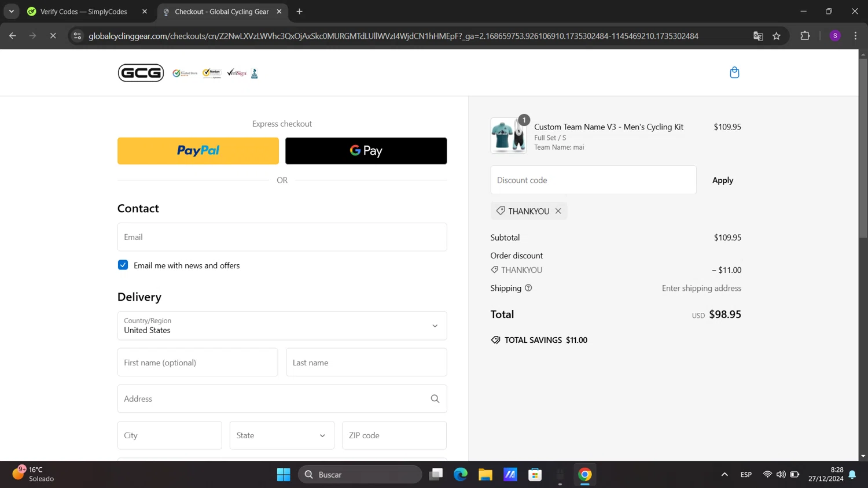The width and height of the screenshot is (868, 488).
Task: Open the Chrome three-dot menu
Action: point(855,36)
